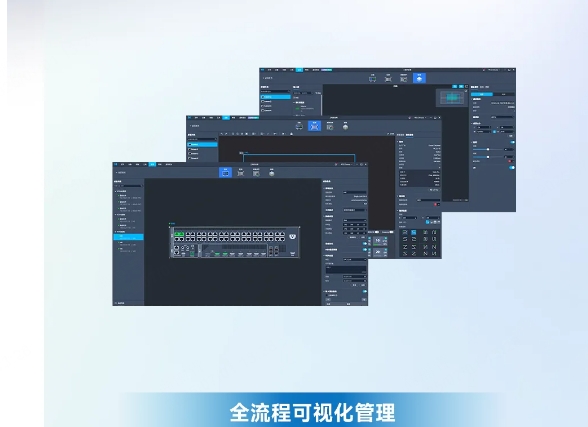Screen dimensions: 588x427
Task: Toggle the lowest blue switch in back window panel
Action: pyautogui.click(x=512, y=168)
